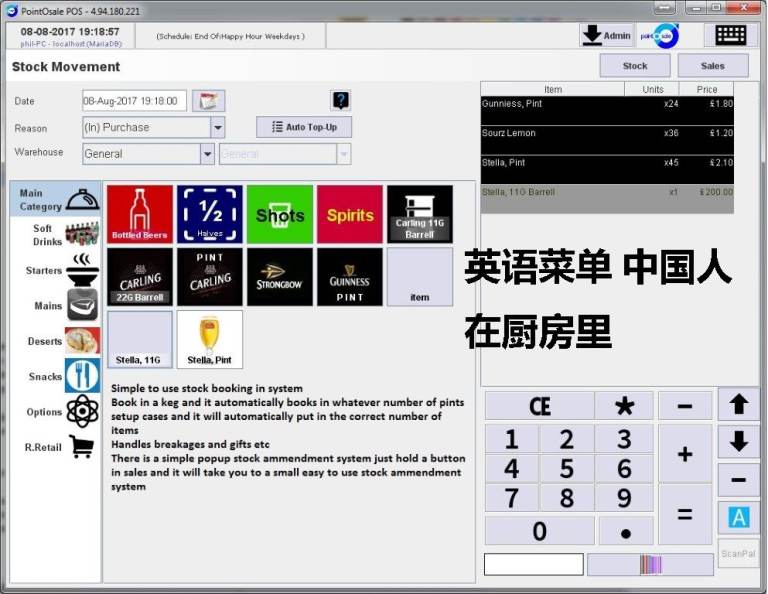768x594 pixels.
Task: Click the barcode scan button
Action: 650,564
